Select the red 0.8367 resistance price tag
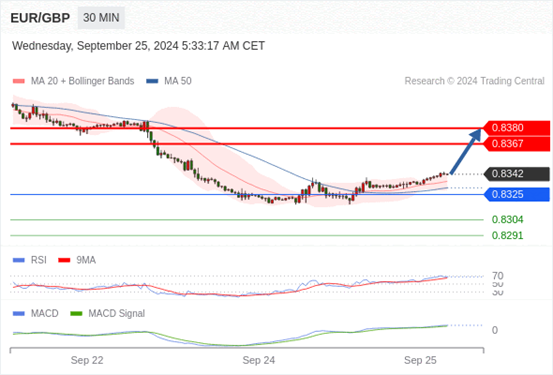 516,144
